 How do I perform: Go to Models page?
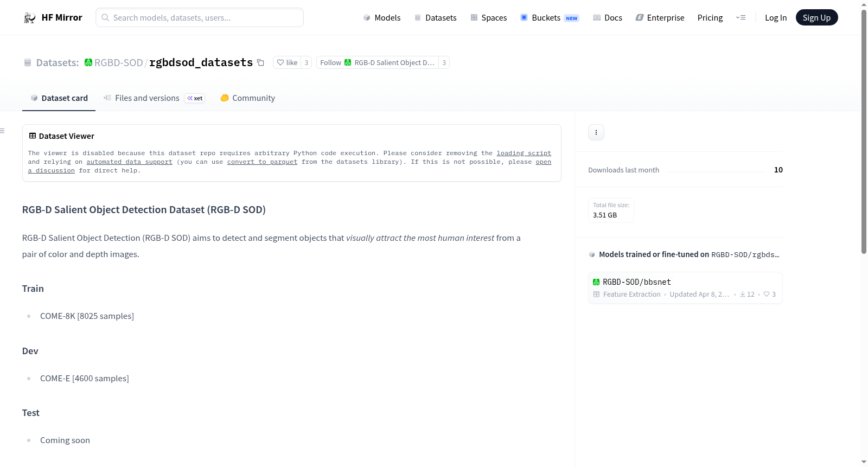pyautogui.click(x=382, y=18)
